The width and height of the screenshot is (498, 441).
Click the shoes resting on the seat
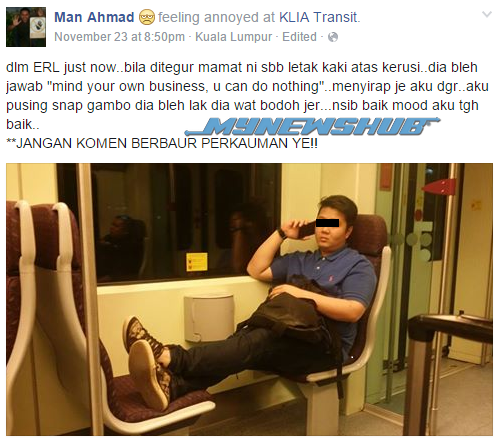[x=147, y=362]
